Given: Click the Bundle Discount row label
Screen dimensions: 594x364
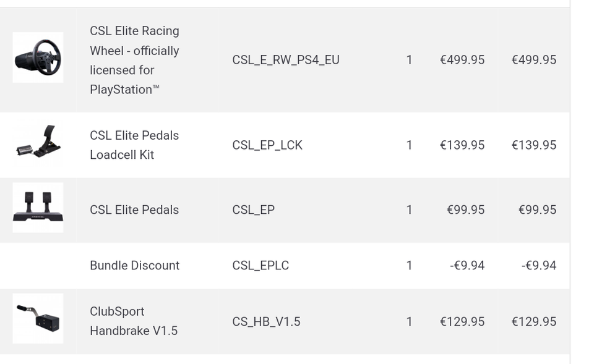Looking at the screenshot, I should [134, 266].
